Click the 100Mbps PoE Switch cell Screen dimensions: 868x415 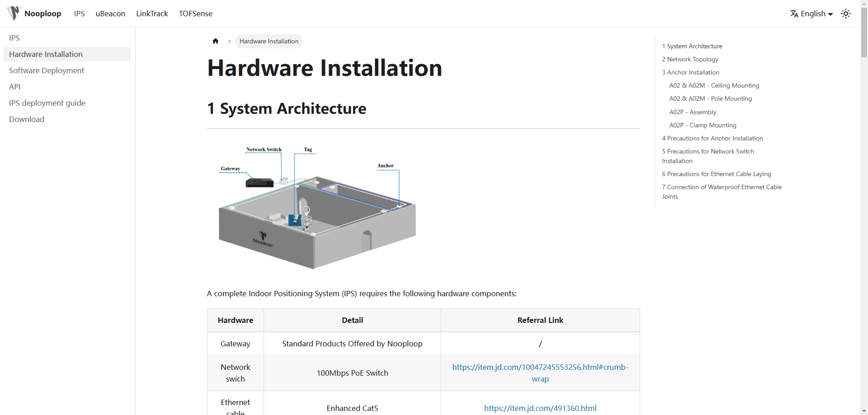coord(352,373)
